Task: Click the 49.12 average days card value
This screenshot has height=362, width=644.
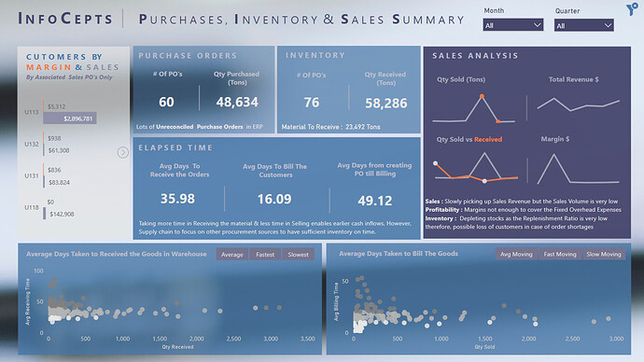Action: (x=374, y=201)
